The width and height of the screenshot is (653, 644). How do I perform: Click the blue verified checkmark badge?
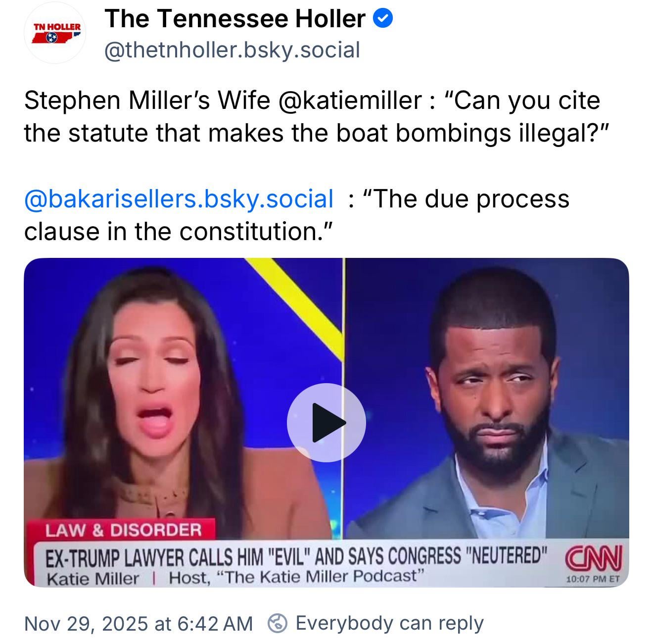tap(382, 19)
